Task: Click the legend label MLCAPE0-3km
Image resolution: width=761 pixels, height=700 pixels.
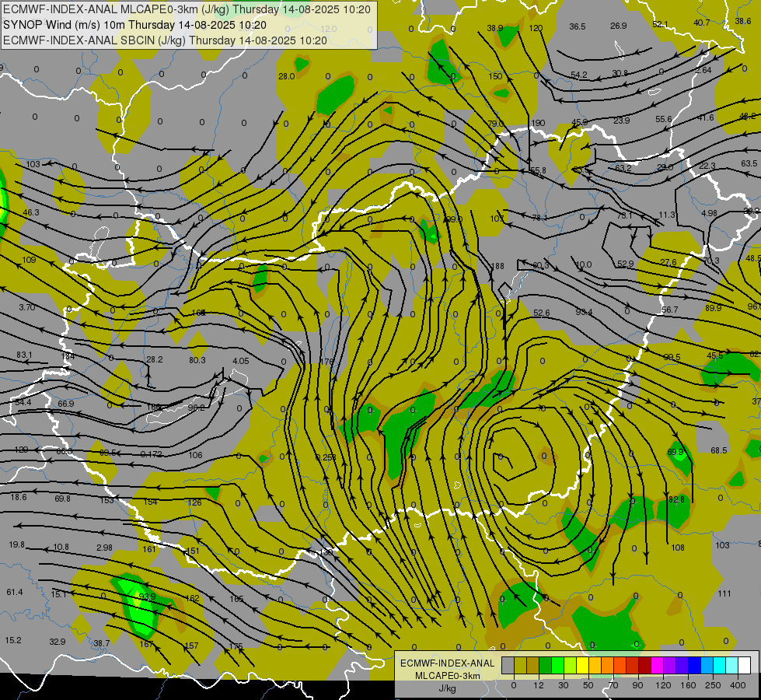Action: (x=447, y=676)
